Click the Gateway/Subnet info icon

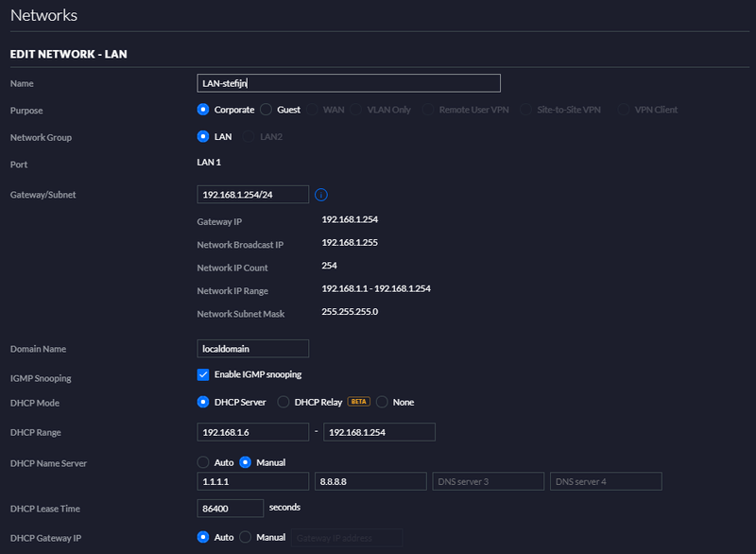[320, 195]
